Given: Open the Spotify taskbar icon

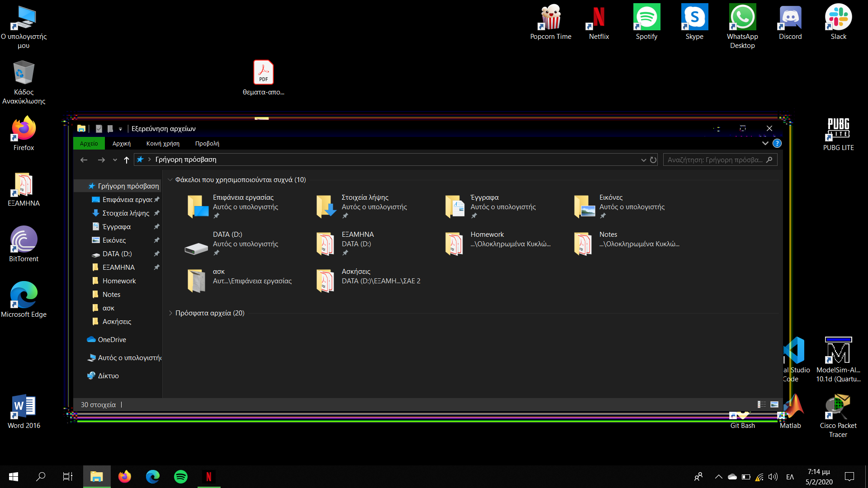Looking at the screenshot, I should click(x=181, y=477).
